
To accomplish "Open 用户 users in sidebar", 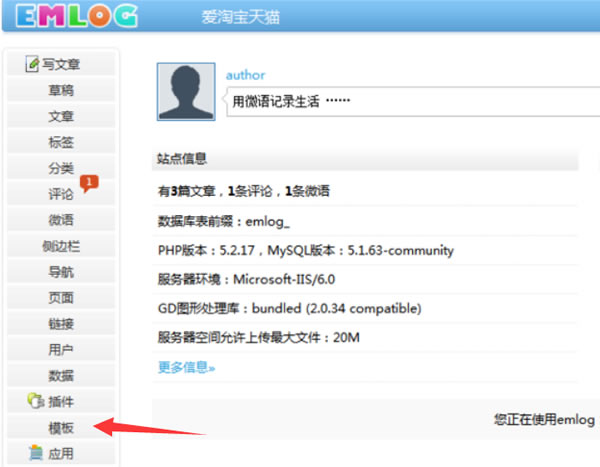I will tap(61, 349).
